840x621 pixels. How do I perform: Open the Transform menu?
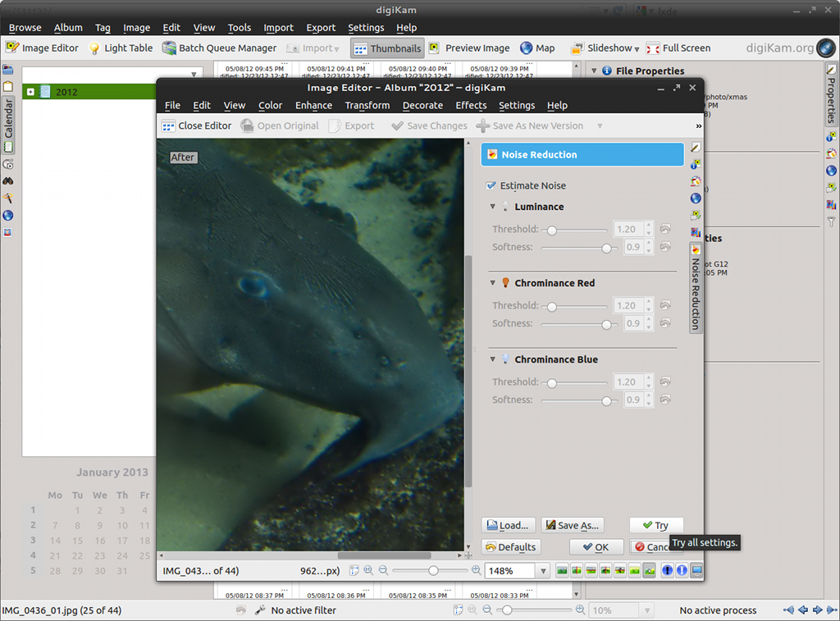coord(367,106)
